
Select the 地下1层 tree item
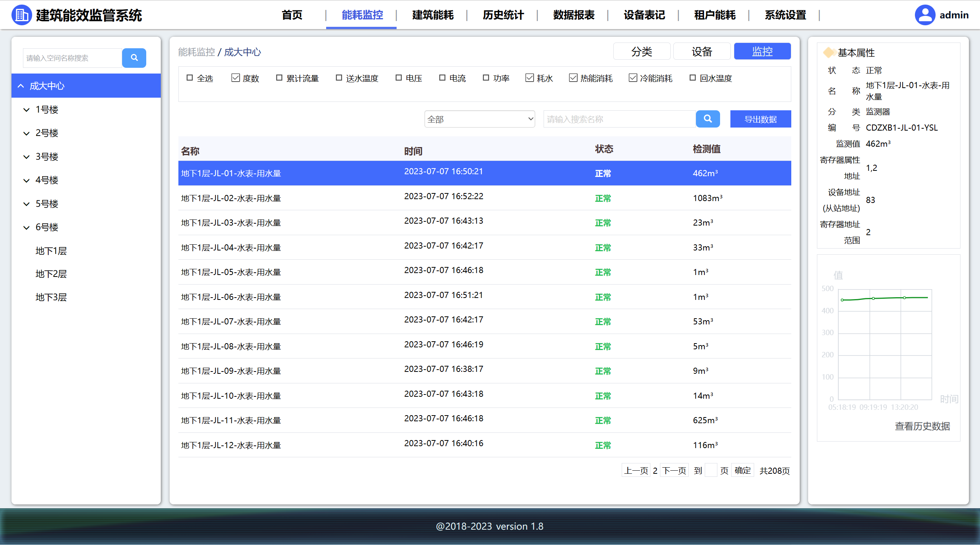[51, 251]
